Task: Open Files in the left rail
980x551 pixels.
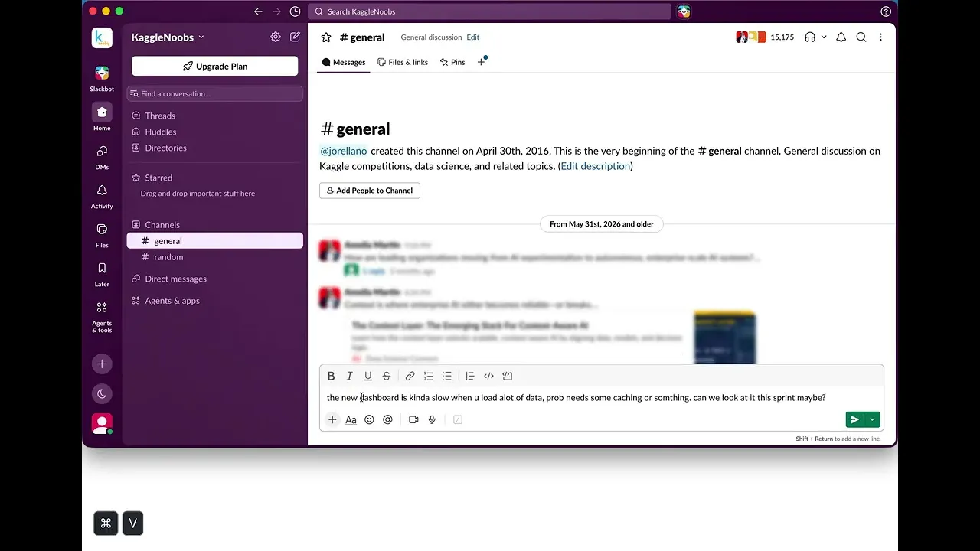Action: pyautogui.click(x=102, y=234)
